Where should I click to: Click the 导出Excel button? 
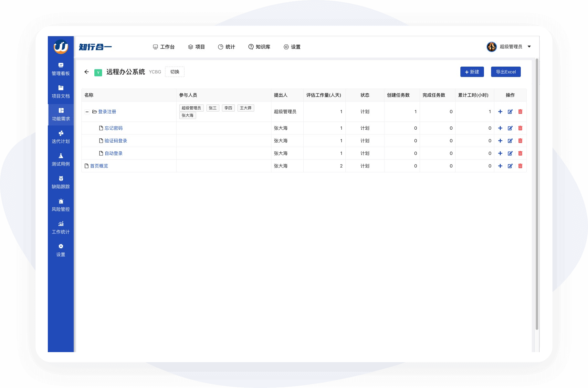click(x=506, y=72)
